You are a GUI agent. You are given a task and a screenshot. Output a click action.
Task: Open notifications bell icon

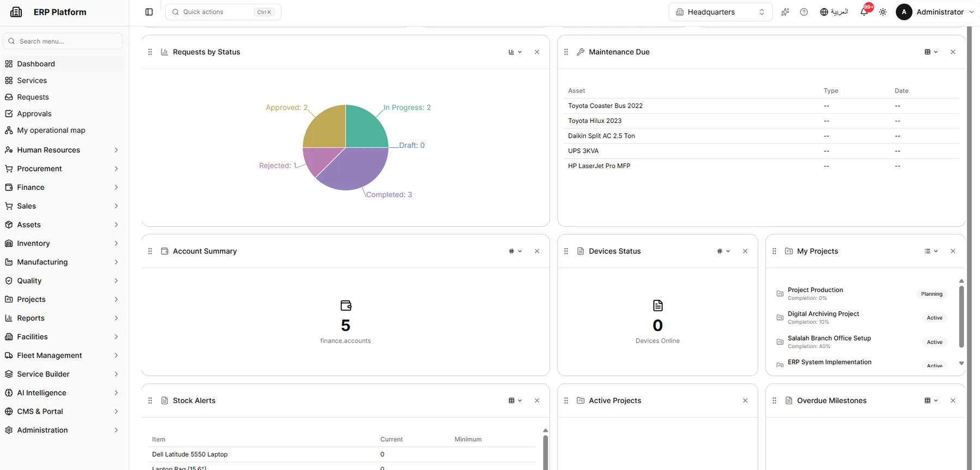coord(865,11)
